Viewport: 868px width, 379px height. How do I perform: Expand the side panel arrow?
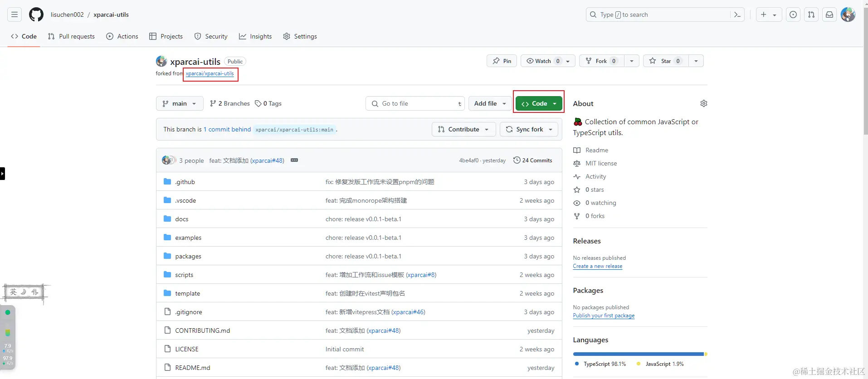[x=2, y=174]
